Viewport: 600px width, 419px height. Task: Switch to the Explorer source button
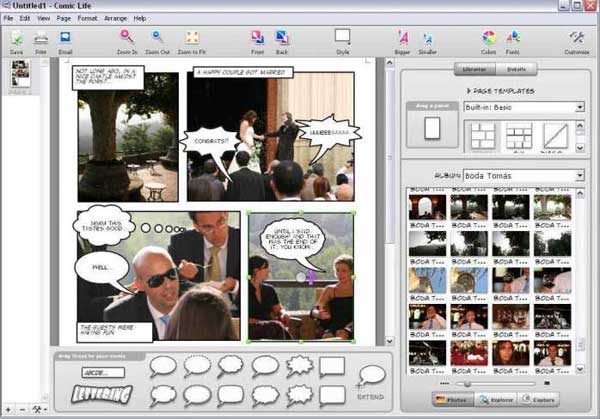click(x=496, y=400)
